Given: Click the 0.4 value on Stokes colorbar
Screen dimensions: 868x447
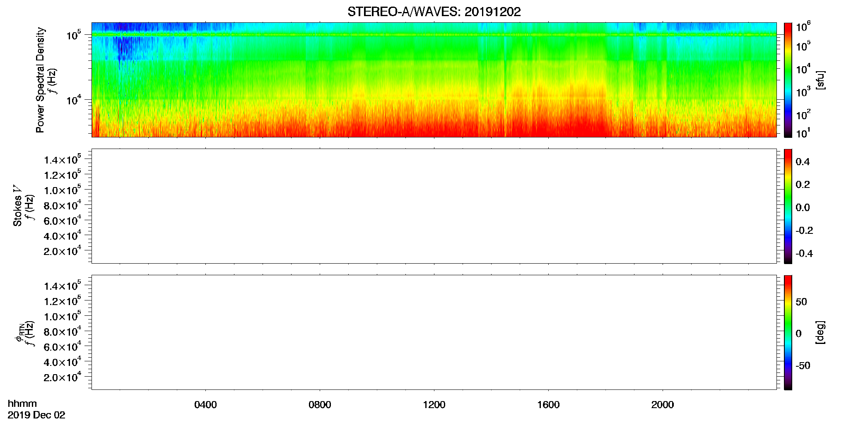Looking at the screenshot, I should [x=803, y=162].
